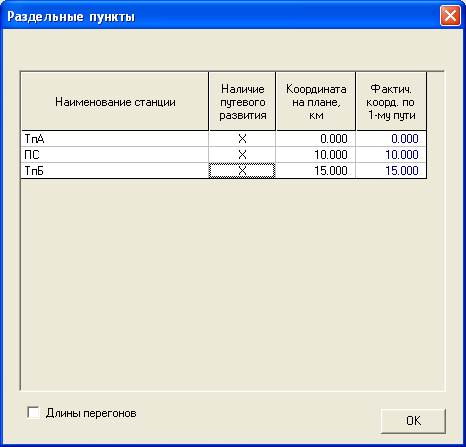This screenshot has height=447, width=466.
Task: Click the Наличие путевого развития header
Action: tap(242, 101)
